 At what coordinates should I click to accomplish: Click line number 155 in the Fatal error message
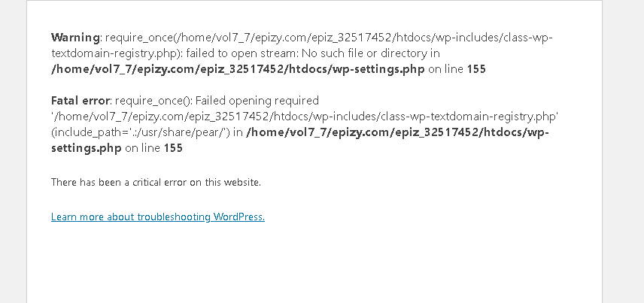[173, 148]
